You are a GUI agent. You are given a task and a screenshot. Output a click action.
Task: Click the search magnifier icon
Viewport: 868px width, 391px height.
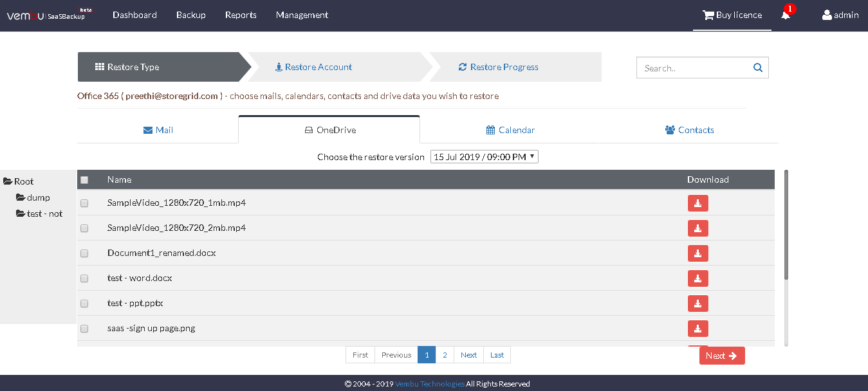click(x=758, y=68)
